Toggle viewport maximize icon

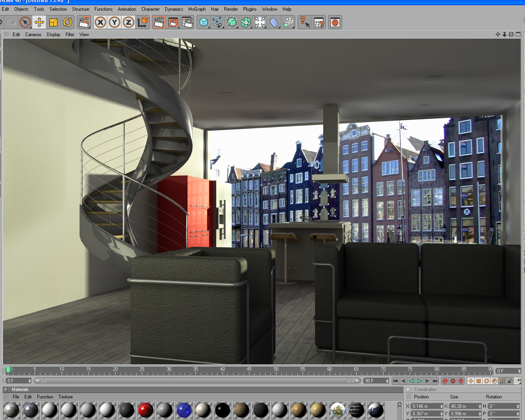518,34
